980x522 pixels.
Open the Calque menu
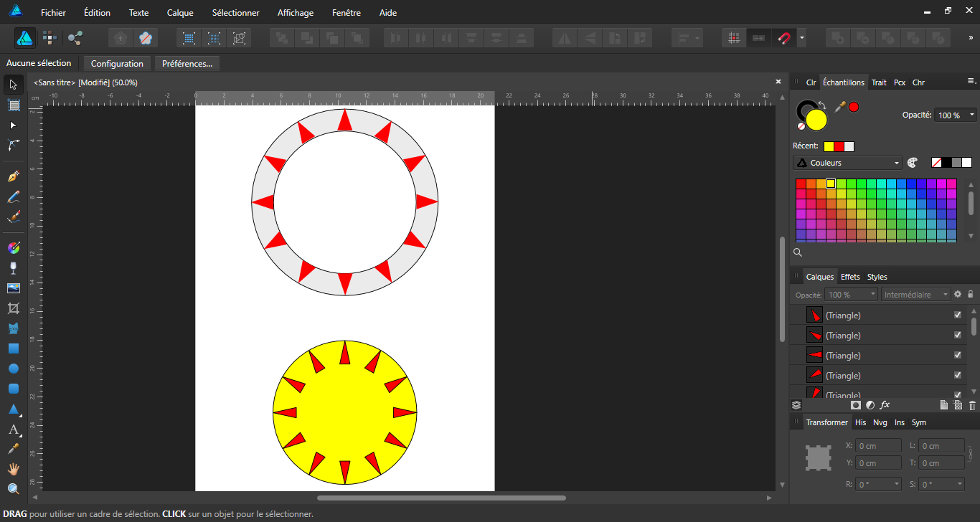(x=180, y=13)
